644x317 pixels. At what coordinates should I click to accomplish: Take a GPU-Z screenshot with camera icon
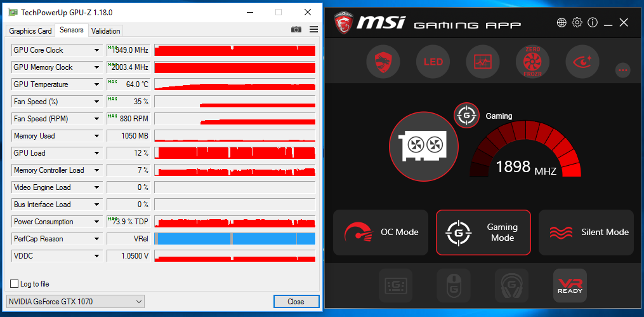296,30
